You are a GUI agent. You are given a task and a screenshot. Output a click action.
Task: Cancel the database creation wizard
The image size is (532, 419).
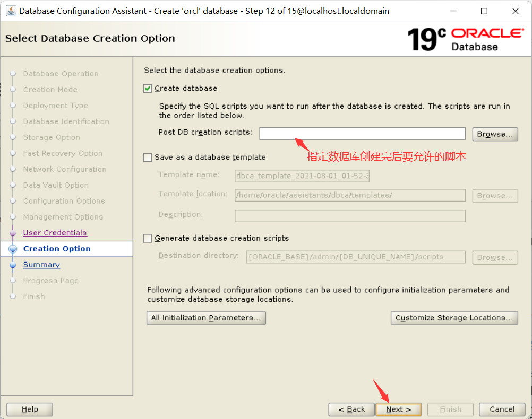tap(502, 409)
